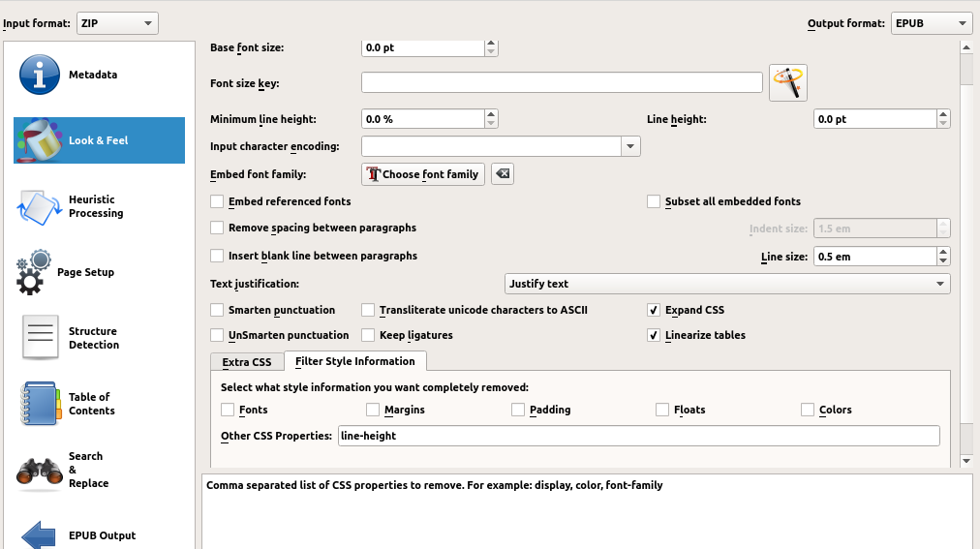Select the Filter Style Information tab
This screenshot has height=549, width=980.
[355, 361]
